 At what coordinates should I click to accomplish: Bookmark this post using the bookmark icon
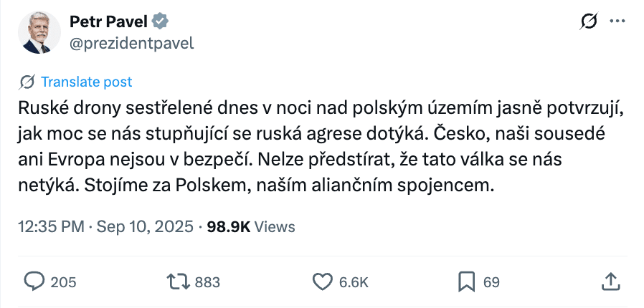pos(467,281)
